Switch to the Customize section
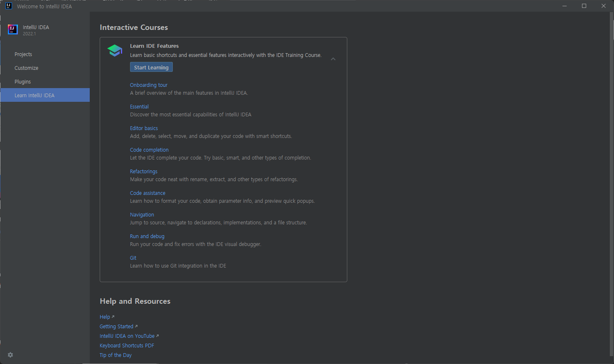 pyautogui.click(x=45, y=68)
